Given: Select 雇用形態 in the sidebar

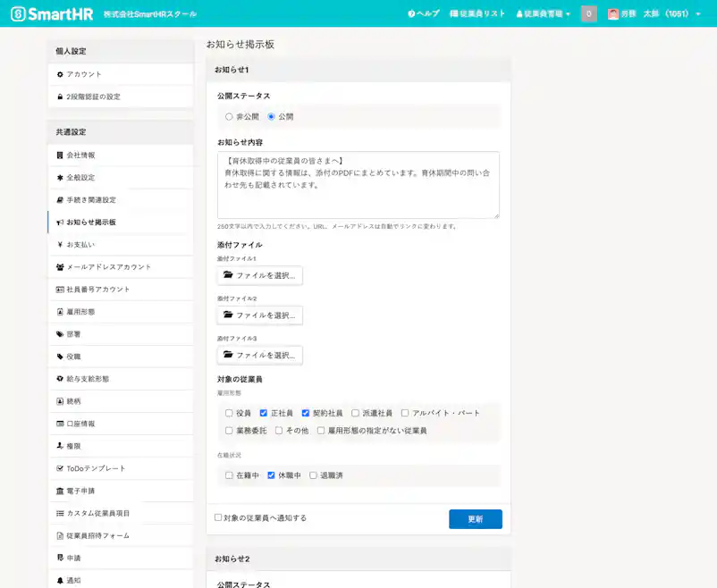Looking at the screenshot, I should tap(84, 311).
